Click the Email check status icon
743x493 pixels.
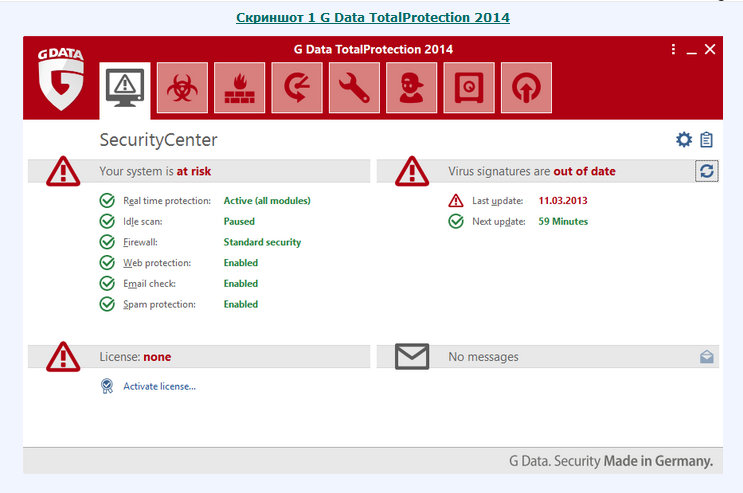pyautogui.click(x=107, y=283)
